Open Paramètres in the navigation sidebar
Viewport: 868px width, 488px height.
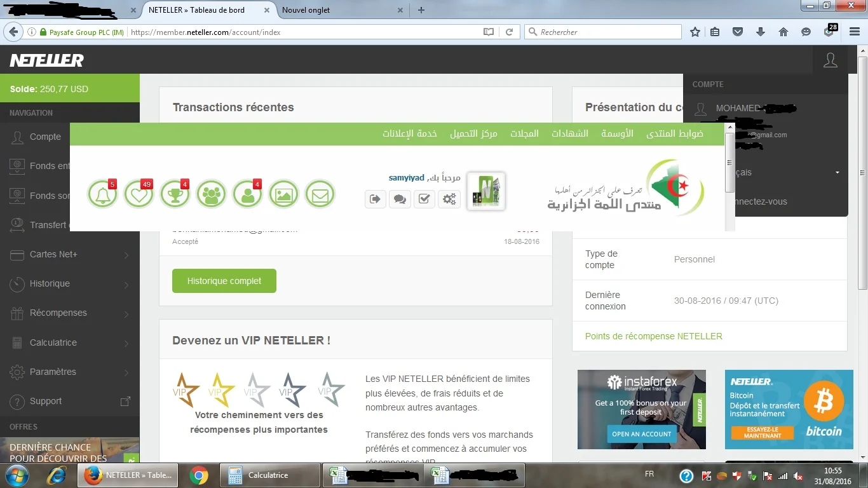(70, 372)
